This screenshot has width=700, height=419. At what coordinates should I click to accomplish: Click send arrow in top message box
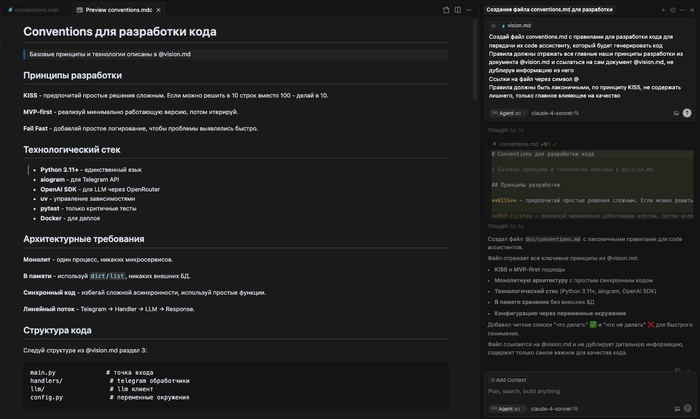pos(687,113)
